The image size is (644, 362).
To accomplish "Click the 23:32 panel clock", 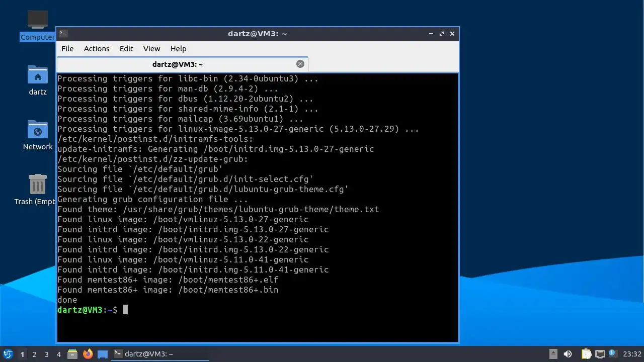I will click(632, 354).
